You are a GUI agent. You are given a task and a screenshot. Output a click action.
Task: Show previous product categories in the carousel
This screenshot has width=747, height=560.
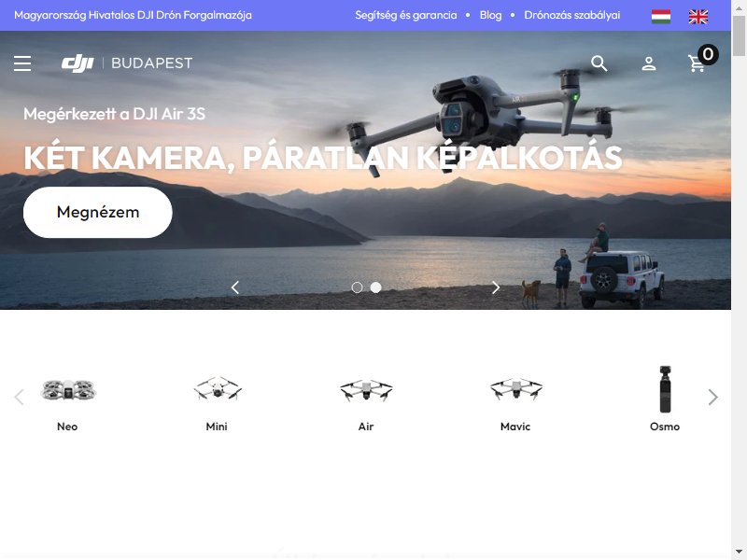pyautogui.click(x=19, y=397)
